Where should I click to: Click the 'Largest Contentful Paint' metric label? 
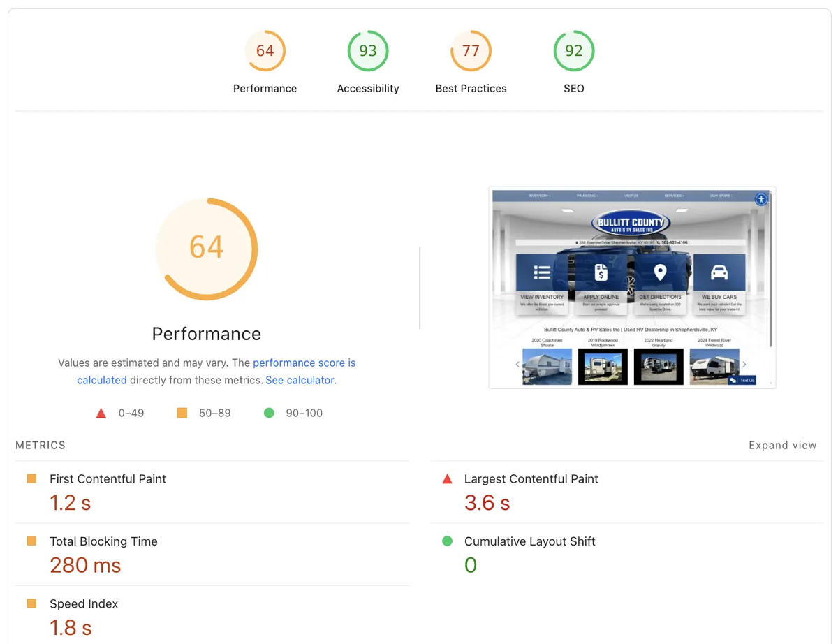(x=531, y=479)
